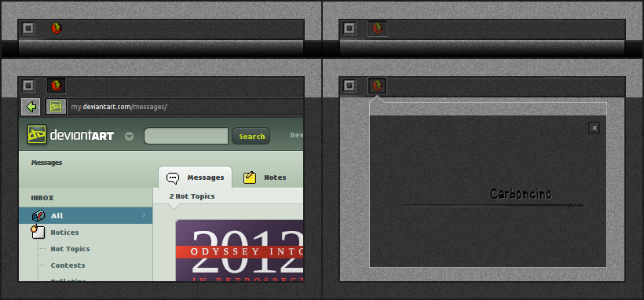Click the Firefox icon in the top-left preview bar

point(57,28)
